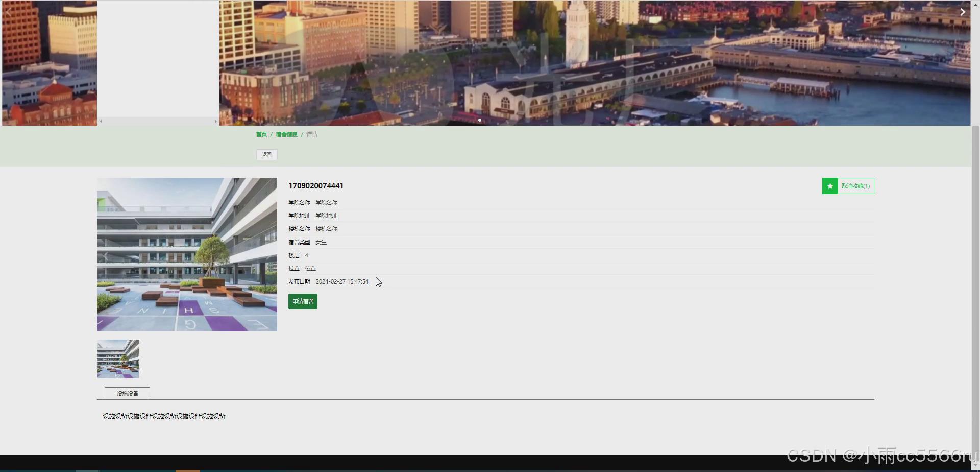Click carousel indicator dot on banner
This screenshot has height=472, width=980.
[x=480, y=120]
